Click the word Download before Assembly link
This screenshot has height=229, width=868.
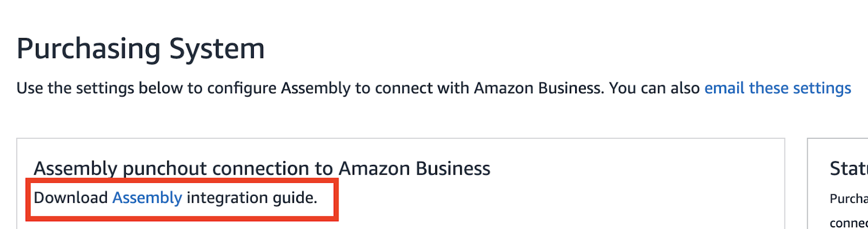pyautogui.click(x=71, y=198)
